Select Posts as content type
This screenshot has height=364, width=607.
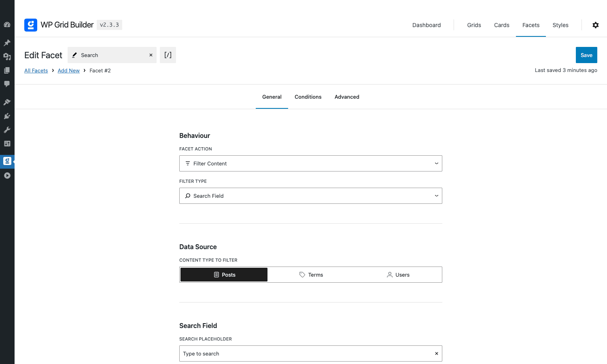[224, 275]
